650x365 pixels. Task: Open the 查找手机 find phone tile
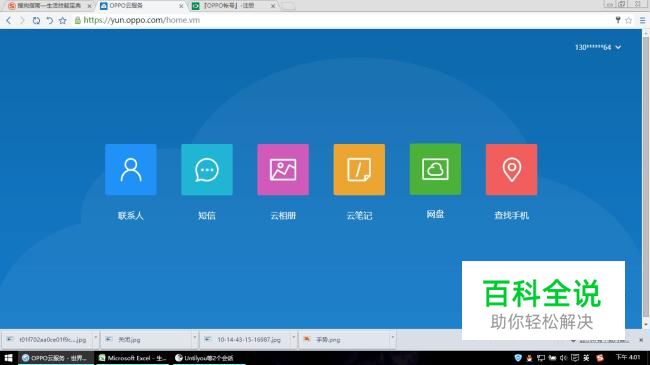pos(512,170)
